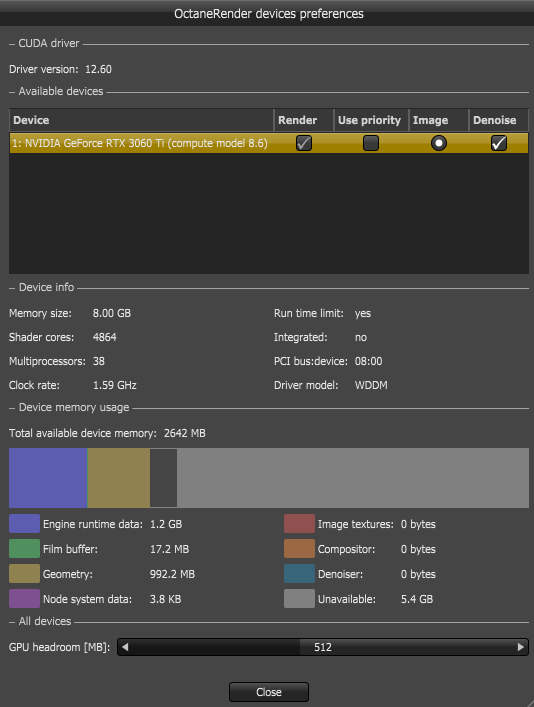Click the gray unavailable segment of memory bar

353,478
